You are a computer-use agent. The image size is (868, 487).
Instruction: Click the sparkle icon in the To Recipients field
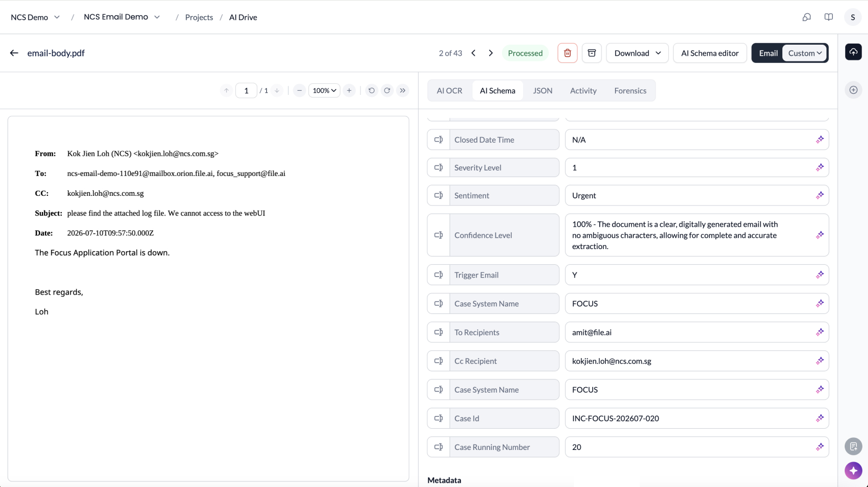pos(820,332)
